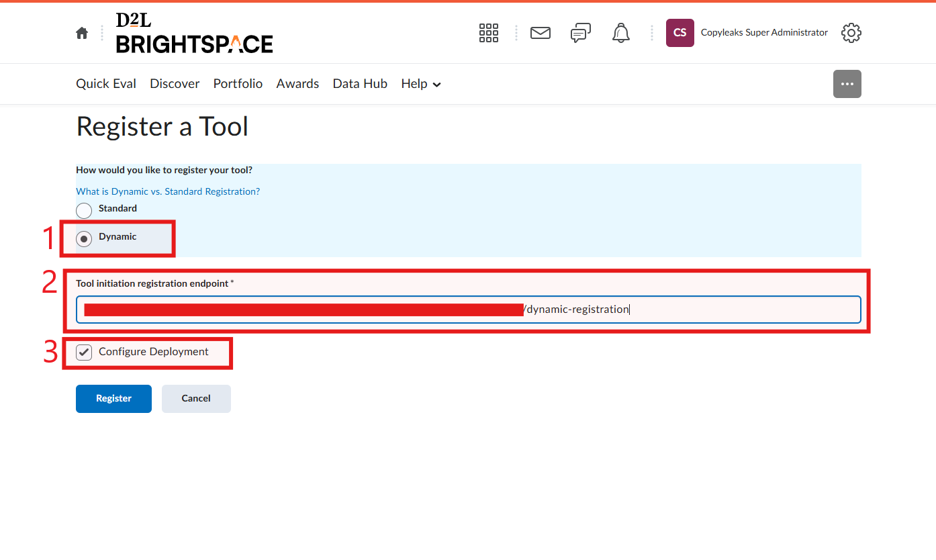
Task: Open the D2L Brightspace logo link
Action: click(194, 33)
